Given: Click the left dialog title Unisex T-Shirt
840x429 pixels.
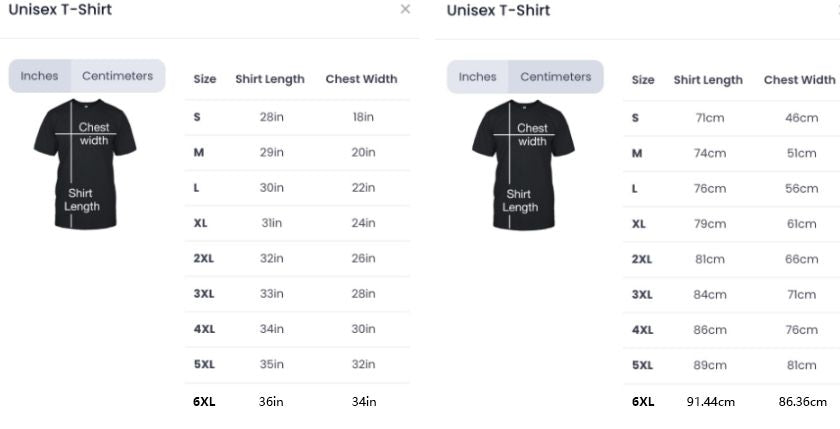Looking at the screenshot, I should pyautogui.click(x=60, y=10).
